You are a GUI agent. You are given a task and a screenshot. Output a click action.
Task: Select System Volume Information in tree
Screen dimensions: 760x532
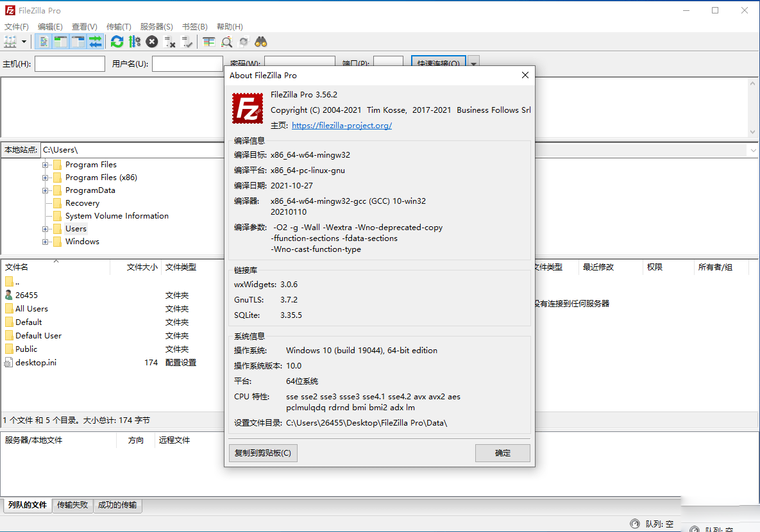tap(117, 215)
